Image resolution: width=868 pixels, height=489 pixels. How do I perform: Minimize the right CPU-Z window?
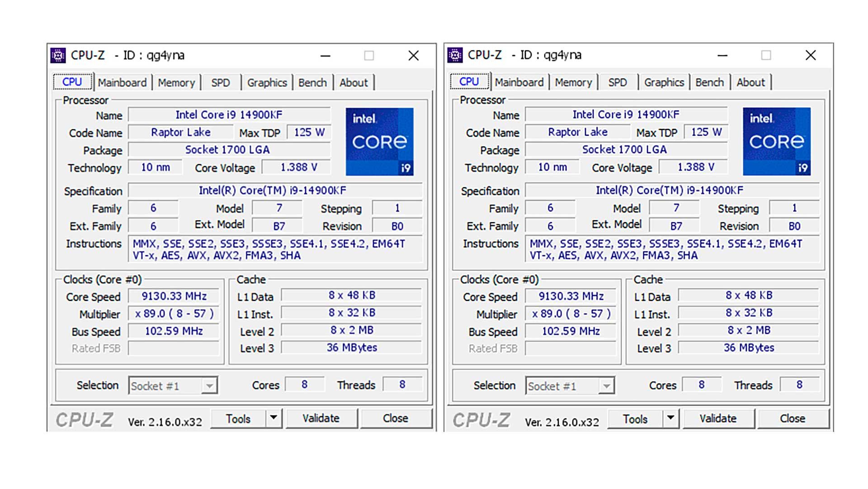click(722, 56)
